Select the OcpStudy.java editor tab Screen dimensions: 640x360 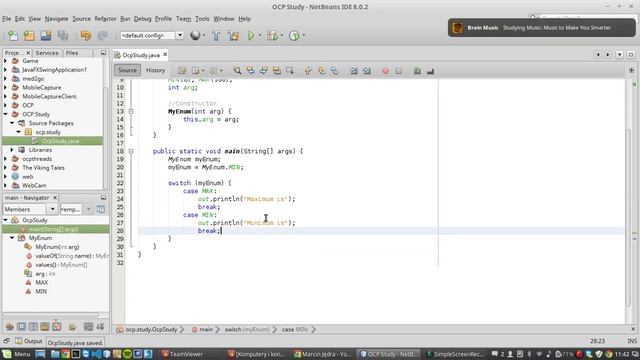[x=141, y=55]
